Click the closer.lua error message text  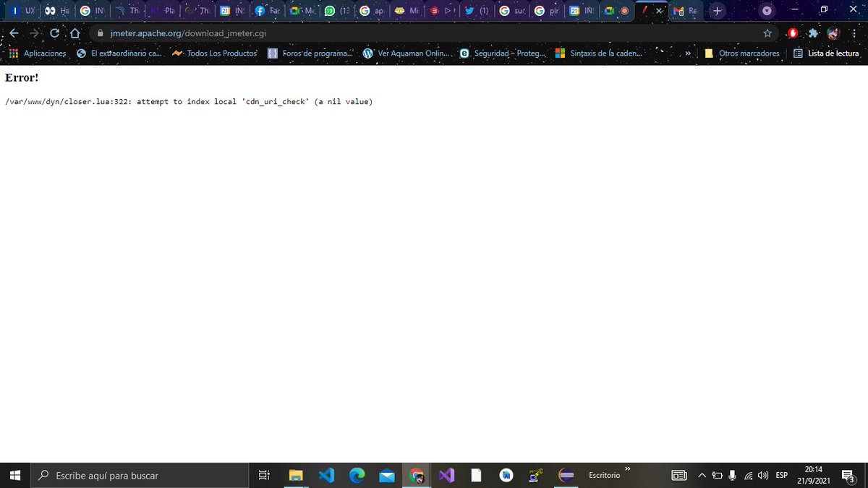click(x=189, y=102)
